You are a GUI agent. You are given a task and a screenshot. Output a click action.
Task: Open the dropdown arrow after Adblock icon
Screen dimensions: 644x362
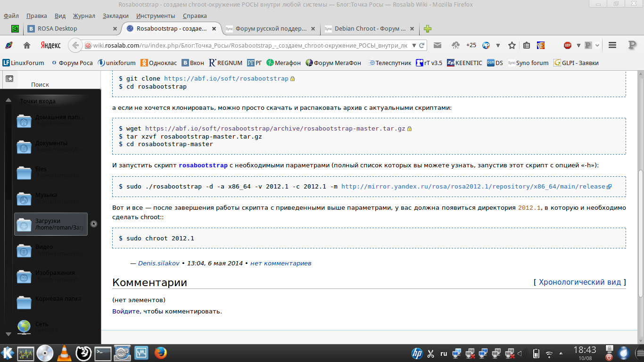[x=578, y=45]
